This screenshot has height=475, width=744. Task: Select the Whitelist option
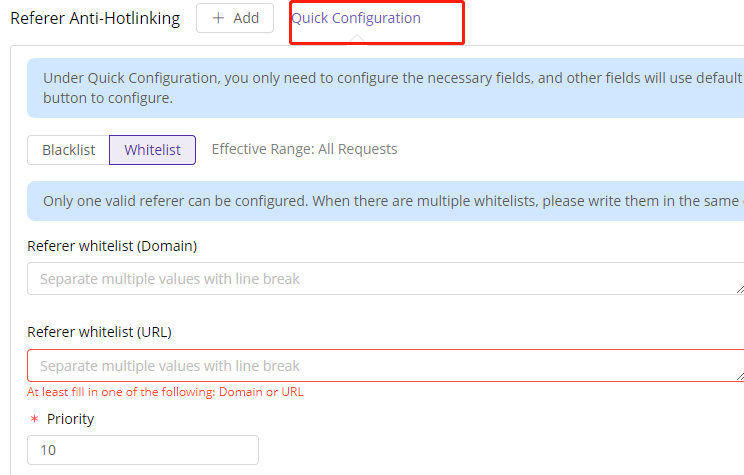click(152, 150)
